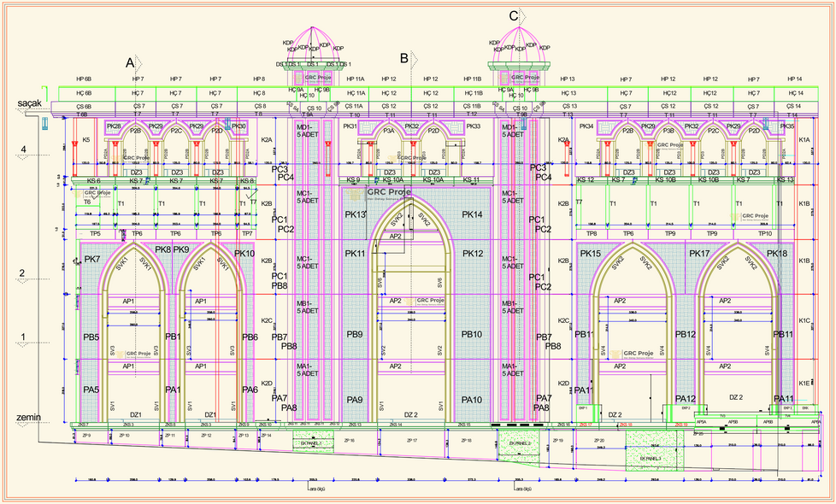836x504 pixels.
Task: Click the "HP 14" panel label
Action: 794,79
